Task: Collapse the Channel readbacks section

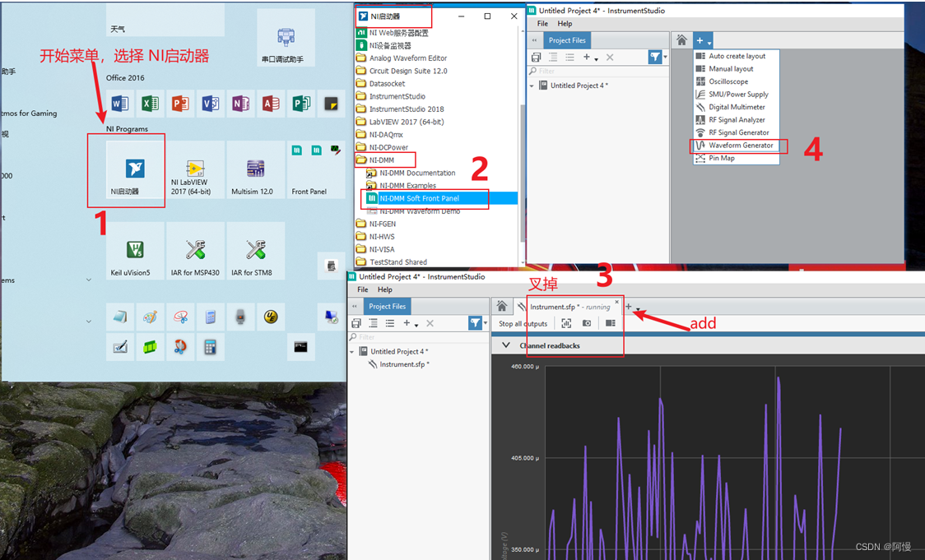Action: click(505, 345)
